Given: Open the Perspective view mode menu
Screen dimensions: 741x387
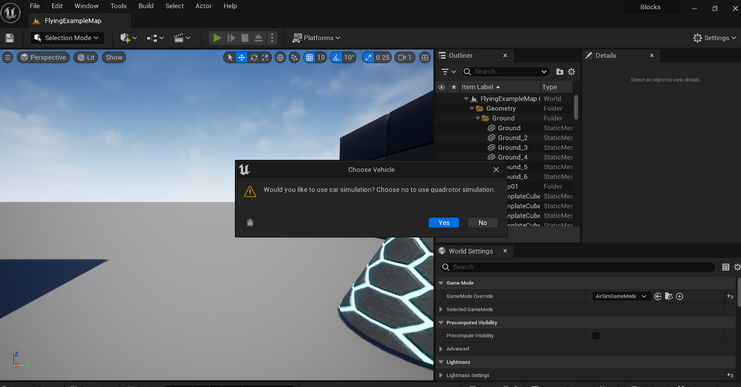Looking at the screenshot, I should pyautogui.click(x=43, y=57).
